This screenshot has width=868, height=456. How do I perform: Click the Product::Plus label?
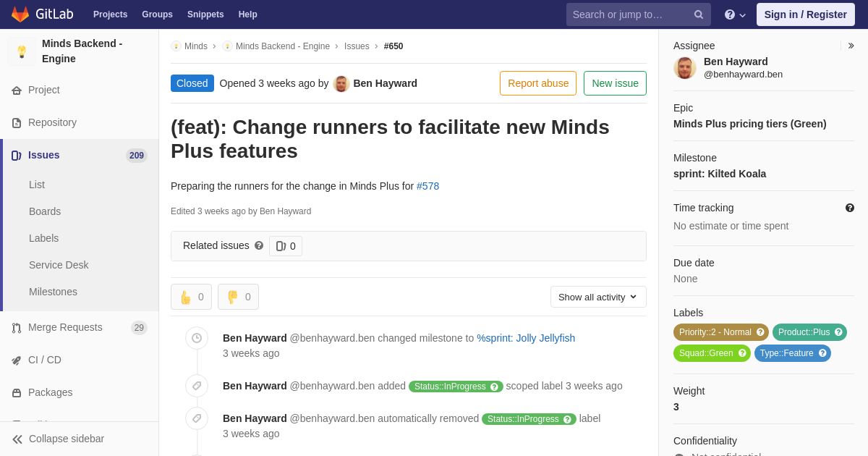809,332
